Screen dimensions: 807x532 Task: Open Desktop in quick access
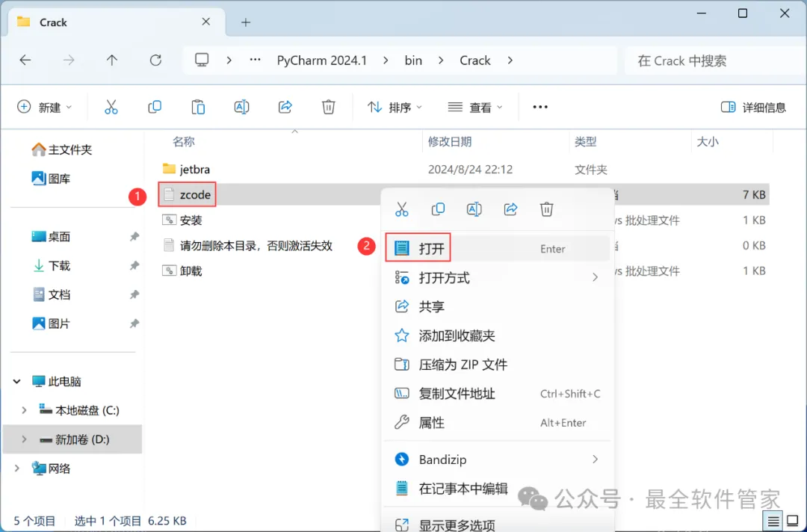pos(51,237)
